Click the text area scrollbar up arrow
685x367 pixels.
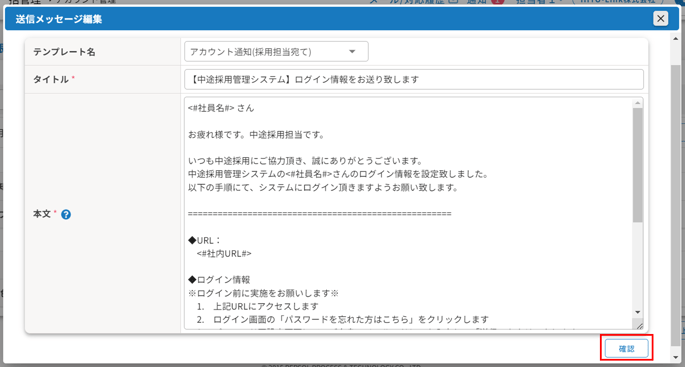pos(637,103)
